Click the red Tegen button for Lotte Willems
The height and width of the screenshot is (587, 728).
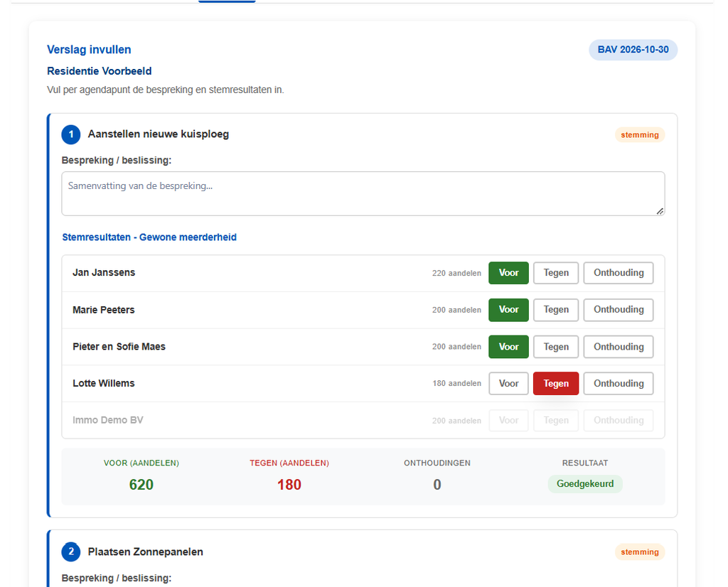coord(556,383)
